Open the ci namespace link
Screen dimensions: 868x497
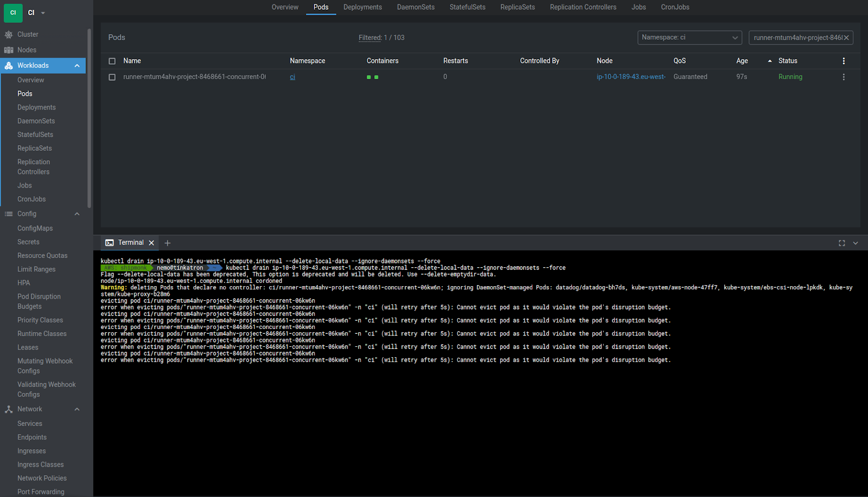click(292, 77)
